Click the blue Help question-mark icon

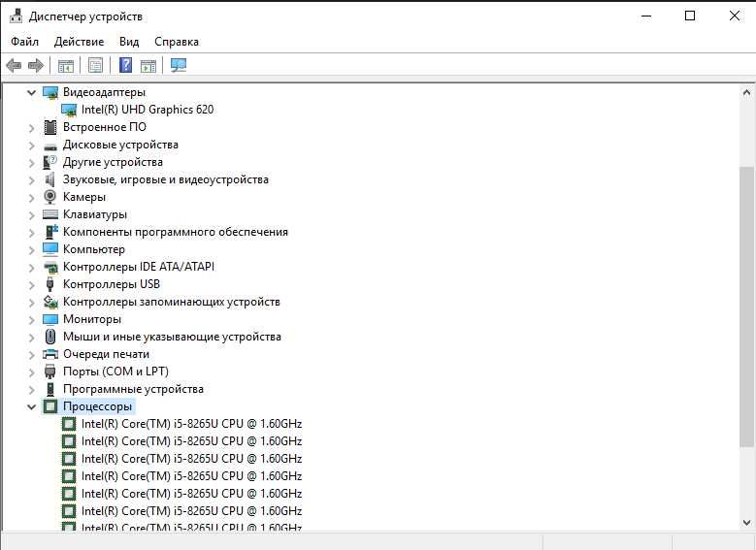coord(125,65)
